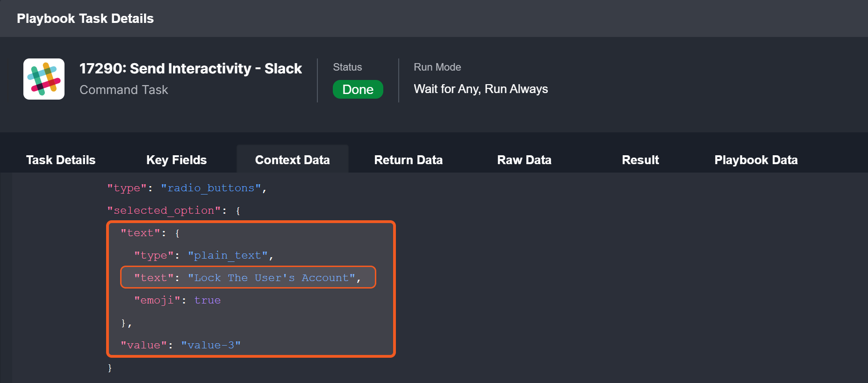The width and height of the screenshot is (868, 383).
Task: Switch to the Task Details tab
Action: pos(61,160)
